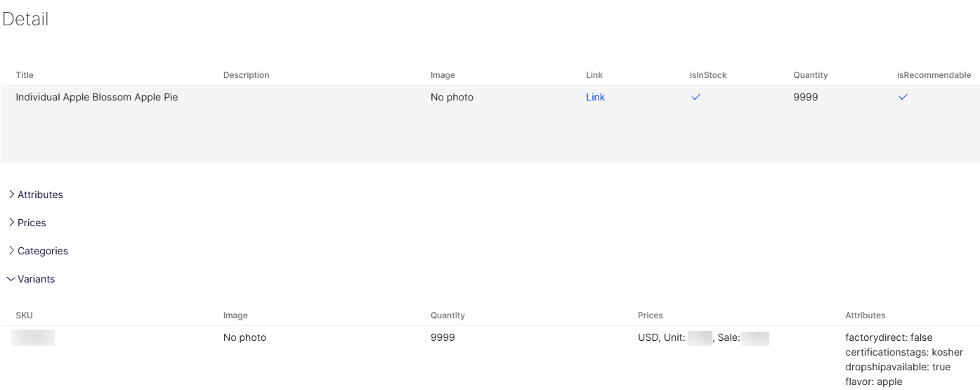This screenshot has height=390, width=980.
Task: Click the Title column header
Action: (x=25, y=75)
